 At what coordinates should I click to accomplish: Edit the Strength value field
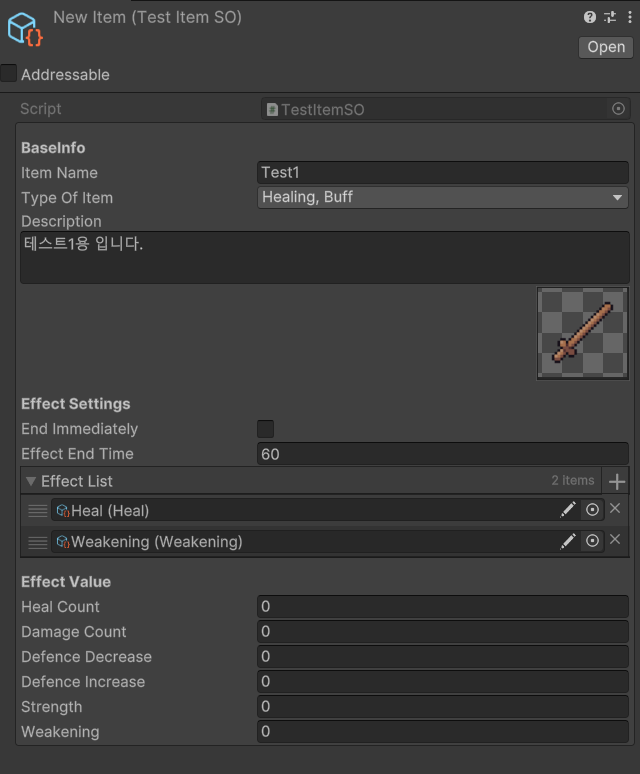[x=443, y=706]
